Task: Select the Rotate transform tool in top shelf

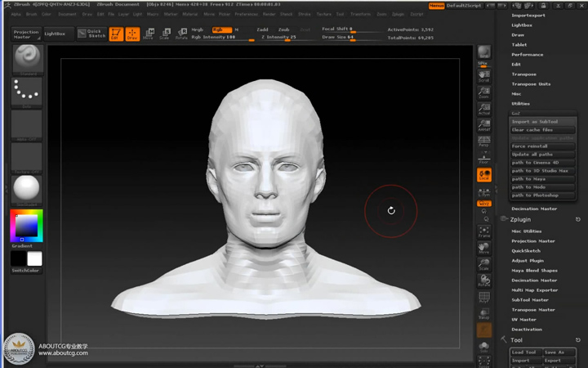Action: [x=181, y=34]
